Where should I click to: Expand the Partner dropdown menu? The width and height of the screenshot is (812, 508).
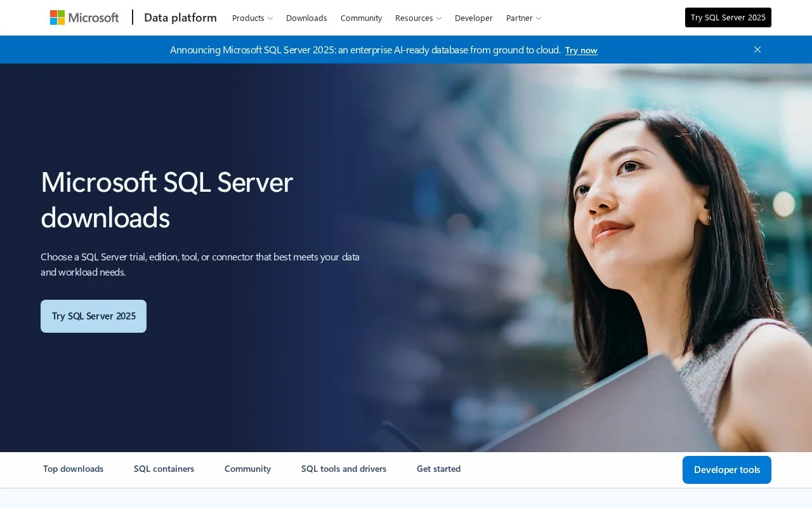coord(523,18)
